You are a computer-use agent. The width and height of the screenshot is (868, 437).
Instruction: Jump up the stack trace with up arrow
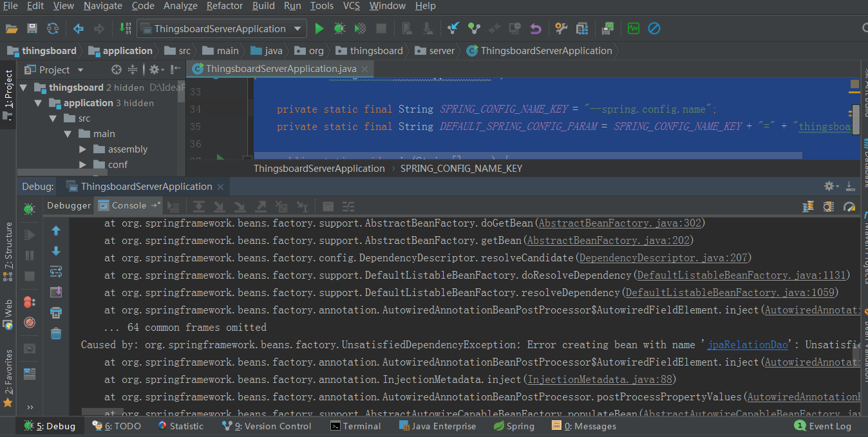pyautogui.click(x=56, y=230)
